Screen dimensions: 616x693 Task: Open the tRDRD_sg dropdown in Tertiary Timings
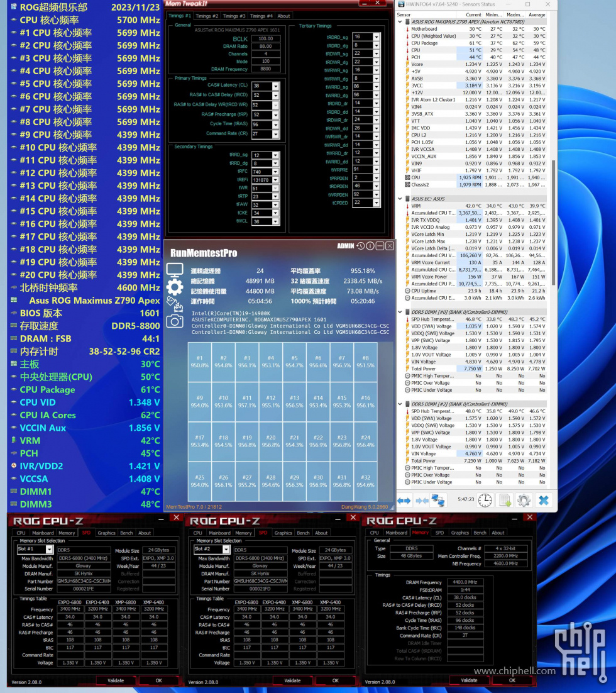pos(377,36)
